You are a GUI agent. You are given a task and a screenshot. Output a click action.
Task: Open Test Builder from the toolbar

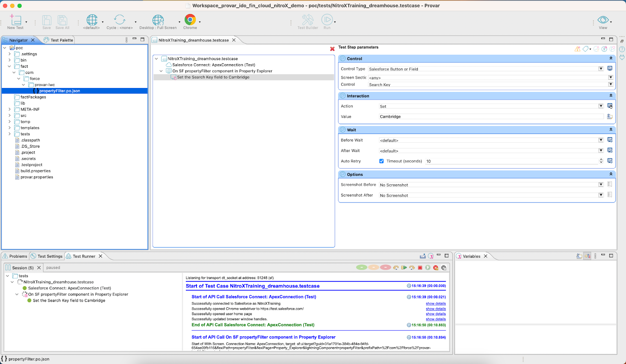click(x=308, y=20)
